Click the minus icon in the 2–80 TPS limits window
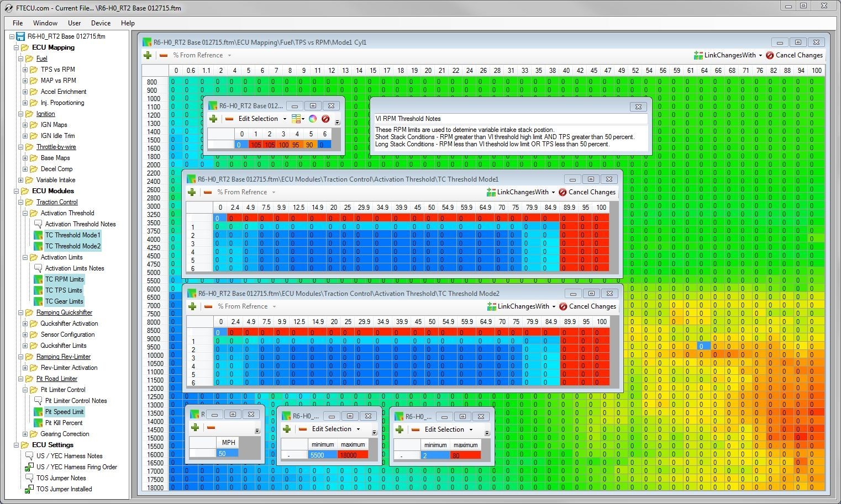 (x=416, y=429)
